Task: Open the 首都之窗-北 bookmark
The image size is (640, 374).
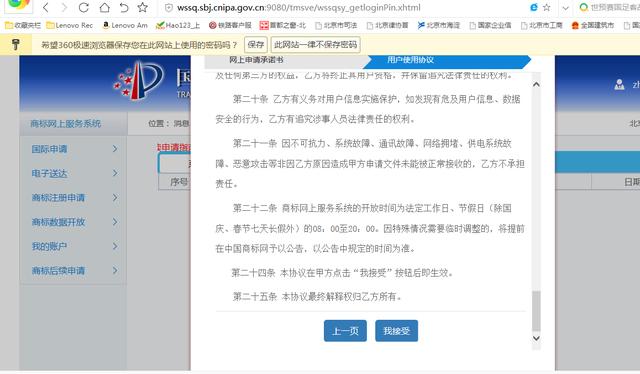Action: coord(282,25)
